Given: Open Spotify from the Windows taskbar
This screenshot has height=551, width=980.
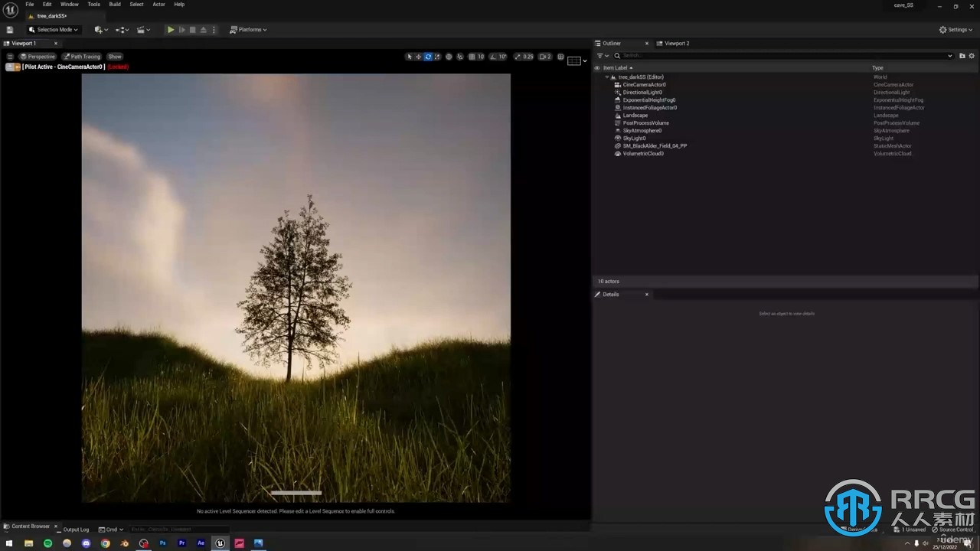Looking at the screenshot, I should [47, 543].
